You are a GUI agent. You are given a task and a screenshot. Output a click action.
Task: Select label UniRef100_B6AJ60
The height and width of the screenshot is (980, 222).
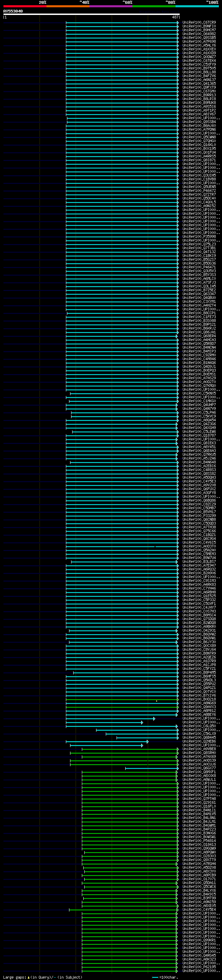pos(199,125)
